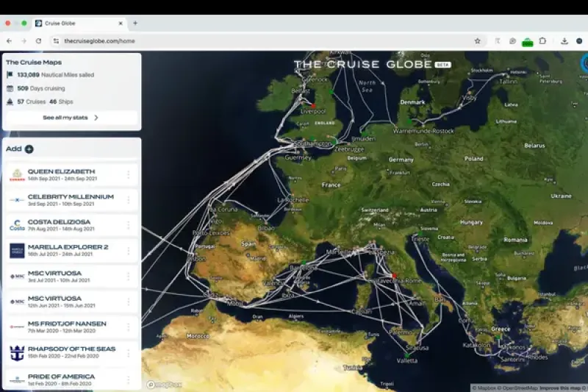Open options menu for MS Fridtjof Nansen cruise
Screen dimensions: 588x392
pyautogui.click(x=128, y=327)
